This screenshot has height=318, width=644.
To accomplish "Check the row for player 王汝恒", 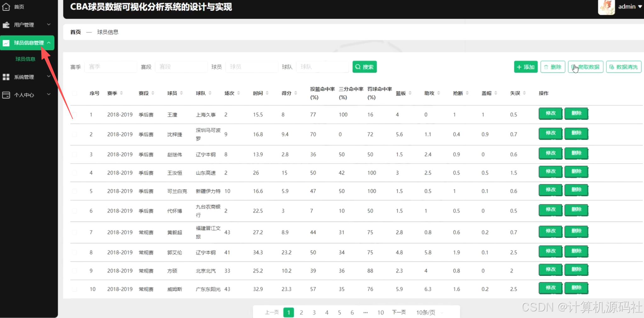I will coord(75,173).
